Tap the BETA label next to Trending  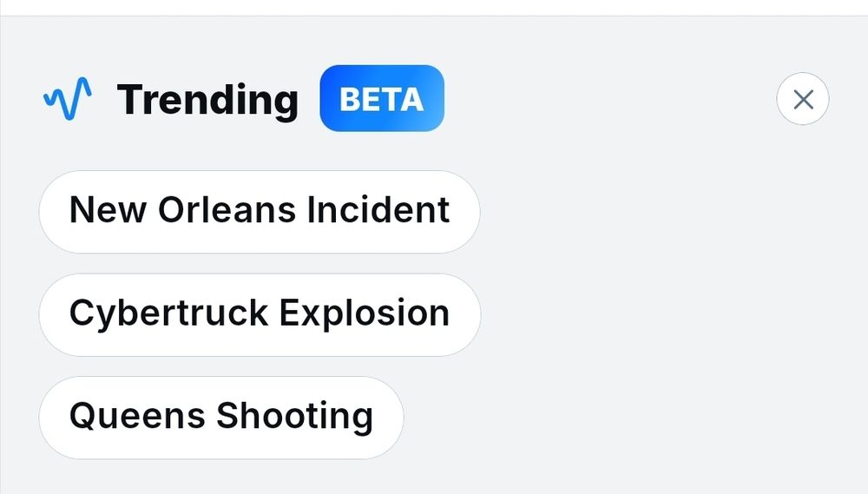pos(382,99)
